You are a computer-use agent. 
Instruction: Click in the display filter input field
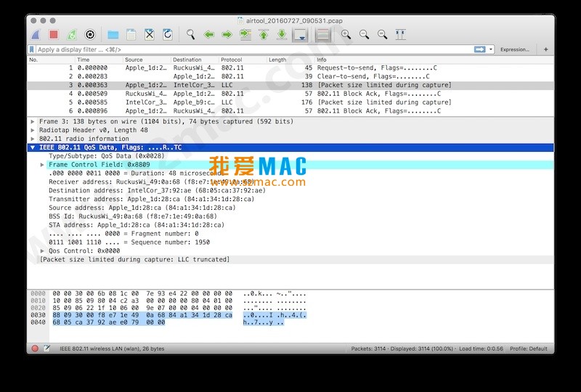tap(247, 49)
